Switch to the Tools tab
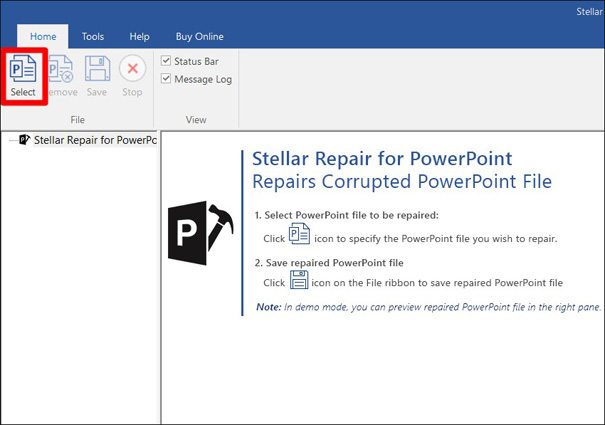 pos(93,37)
